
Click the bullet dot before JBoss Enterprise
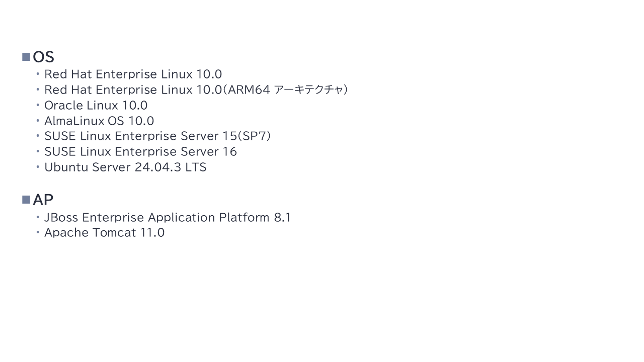[x=38, y=218]
